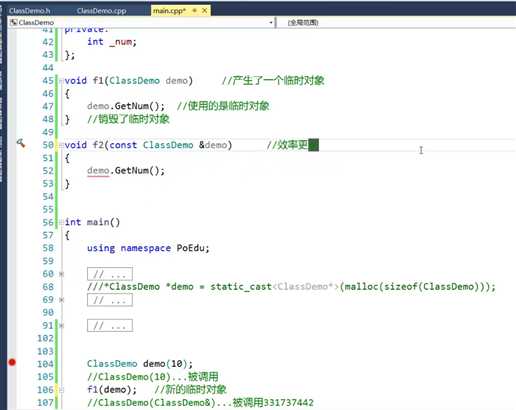Click the underlined demo on line 52
This screenshot has height=410, width=516.
[x=98, y=171]
